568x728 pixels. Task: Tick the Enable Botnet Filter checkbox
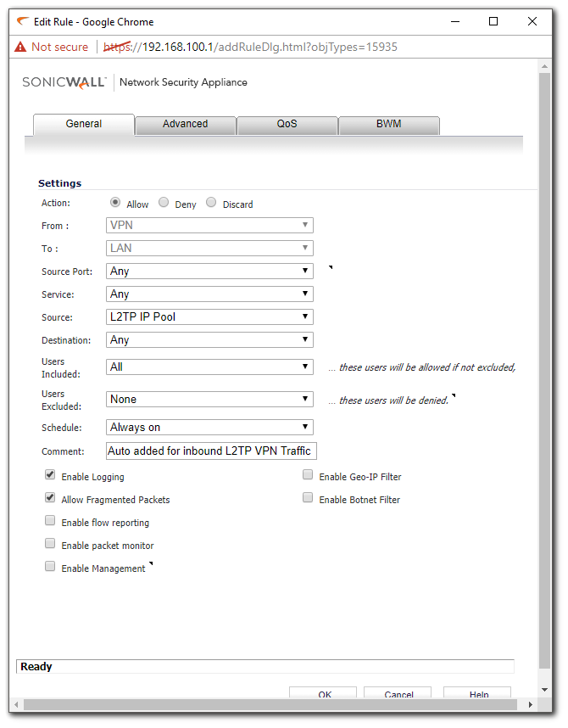click(x=308, y=499)
